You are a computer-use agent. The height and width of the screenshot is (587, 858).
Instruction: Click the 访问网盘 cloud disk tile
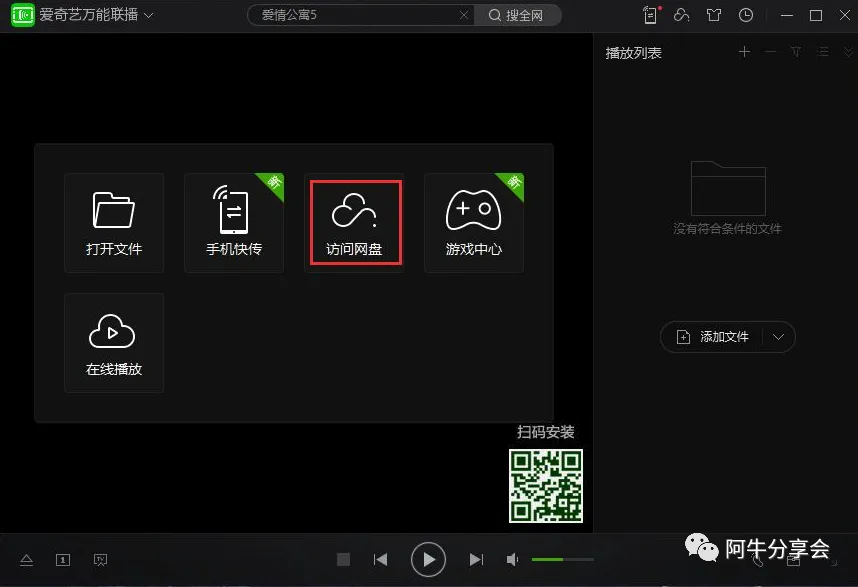pyautogui.click(x=356, y=223)
